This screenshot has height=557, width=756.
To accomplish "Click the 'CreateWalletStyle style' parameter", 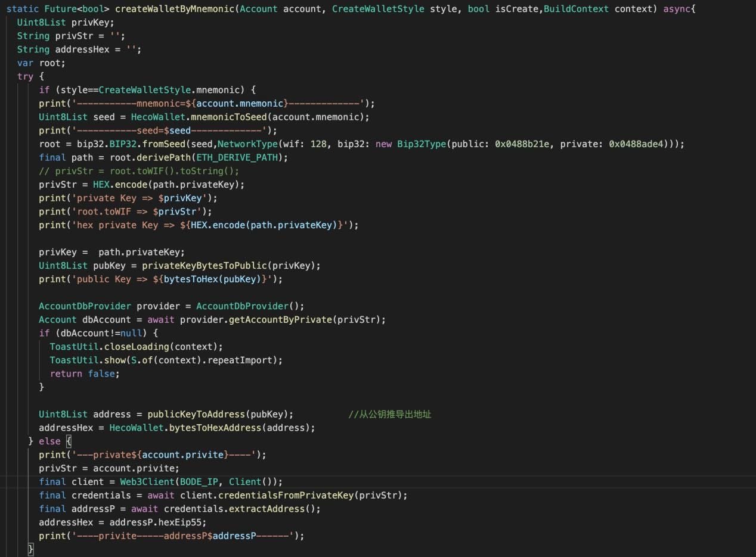I will click(394, 10).
